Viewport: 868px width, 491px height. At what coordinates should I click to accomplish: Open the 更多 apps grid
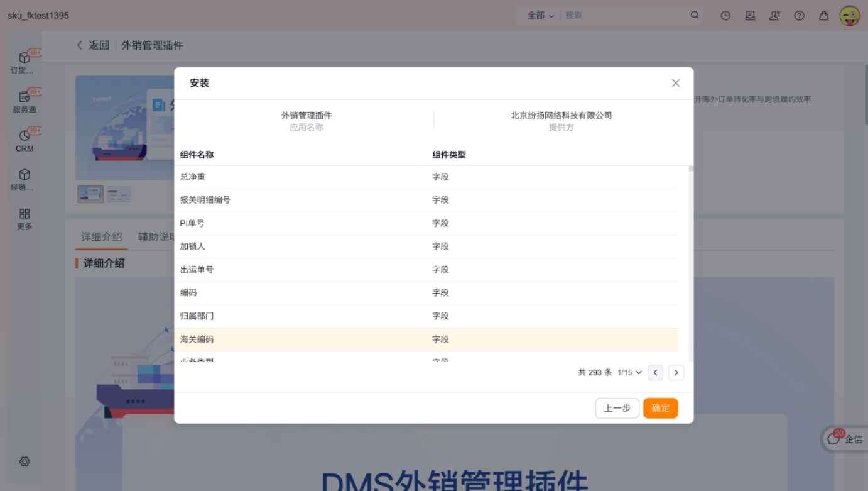pos(24,219)
